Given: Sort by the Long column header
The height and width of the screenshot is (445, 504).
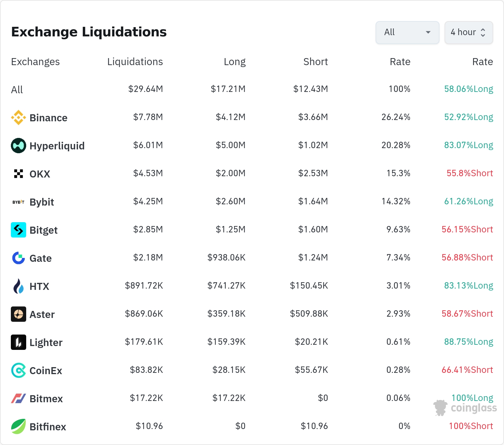Looking at the screenshot, I should click(x=234, y=62).
